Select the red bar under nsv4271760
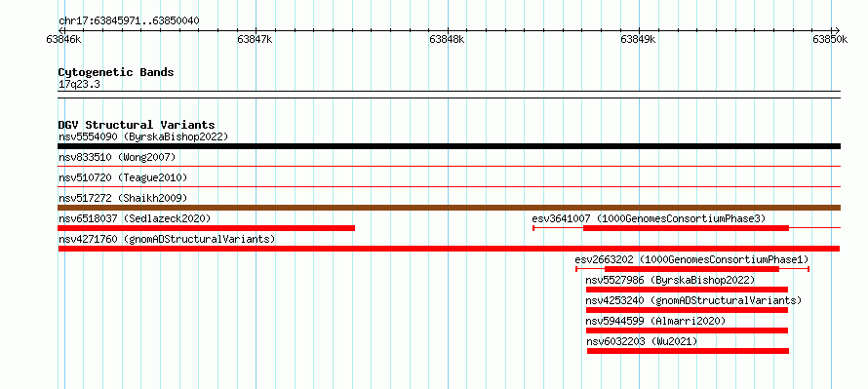 coord(449,249)
